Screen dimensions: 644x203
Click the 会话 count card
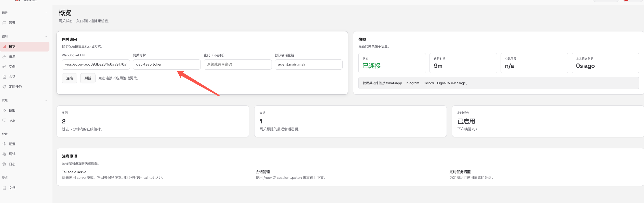[351, 121]
